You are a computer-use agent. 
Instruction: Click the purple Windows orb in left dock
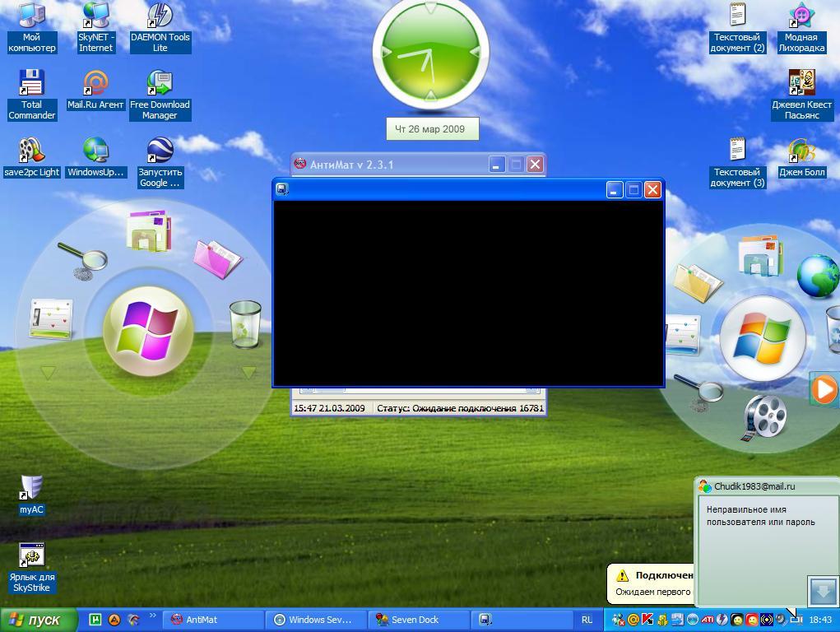point(148,331)
